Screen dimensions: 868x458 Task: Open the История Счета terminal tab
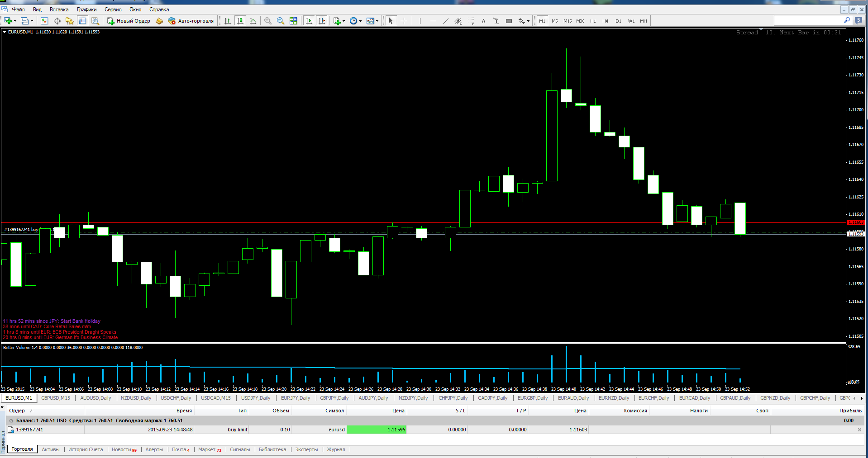(x=86, y=449)
